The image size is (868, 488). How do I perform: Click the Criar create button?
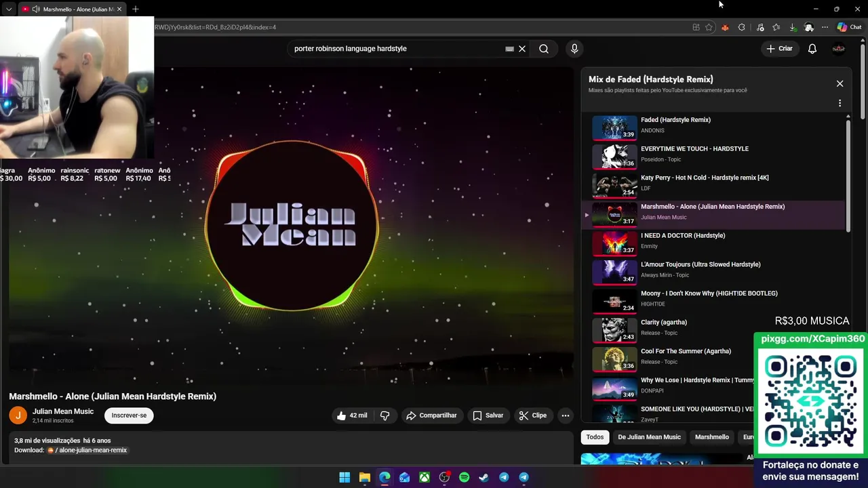pos(779,49)
